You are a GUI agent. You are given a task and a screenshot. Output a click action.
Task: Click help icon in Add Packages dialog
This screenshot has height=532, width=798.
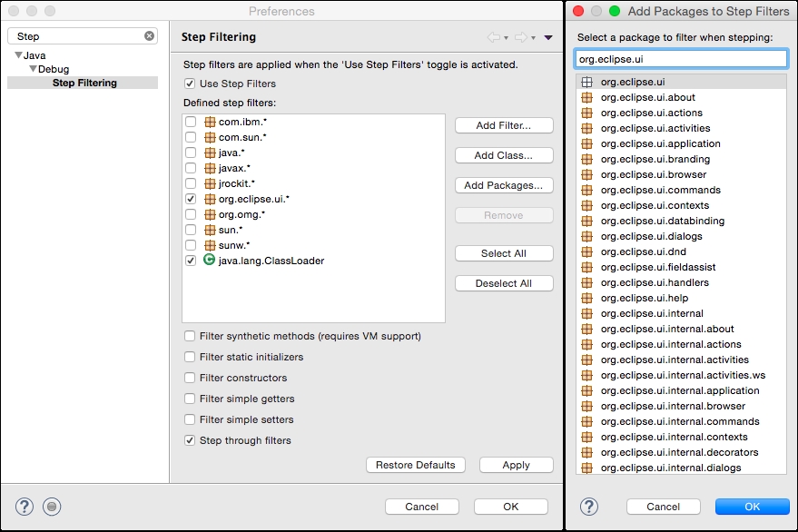coord(589,507)
